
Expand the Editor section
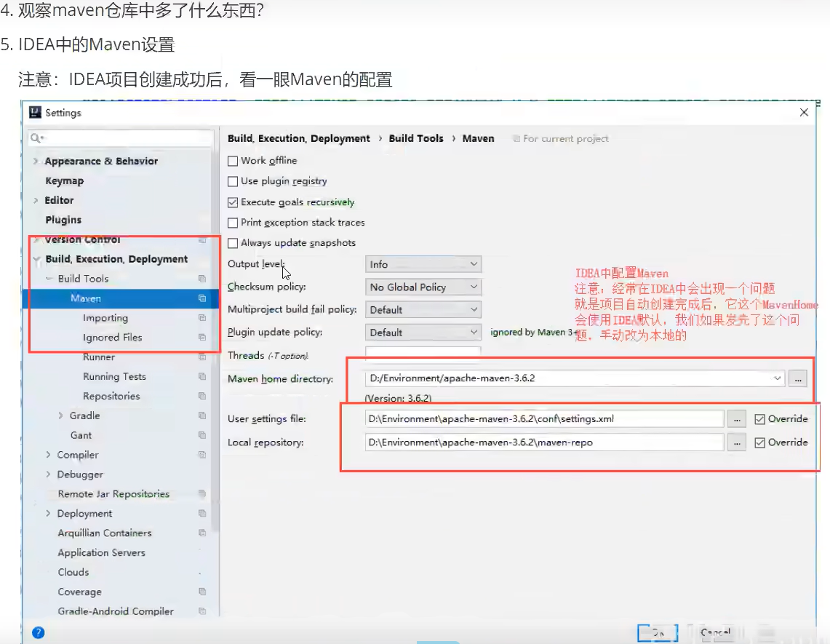36,200
